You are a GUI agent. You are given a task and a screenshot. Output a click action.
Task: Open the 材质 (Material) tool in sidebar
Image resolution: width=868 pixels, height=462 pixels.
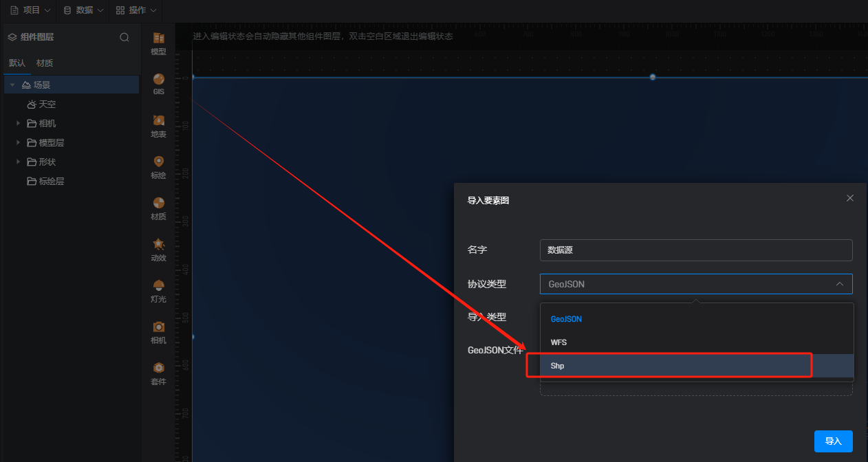[x=159, y=208]
